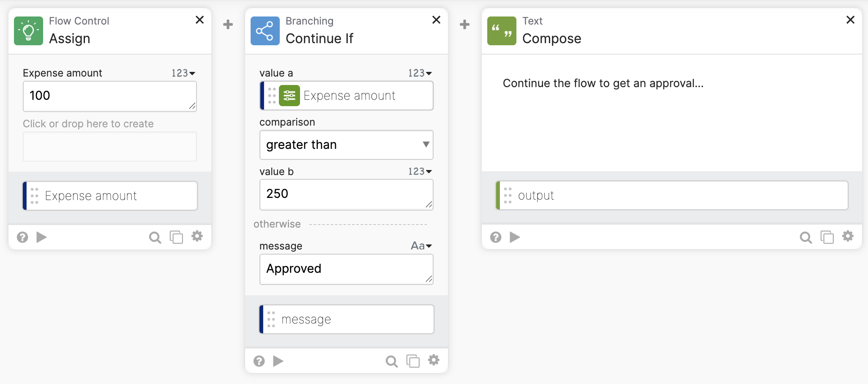Click the Branching share icon
Image resolution: width=868 pixels, height=384 pixels.
coord(265,31)
